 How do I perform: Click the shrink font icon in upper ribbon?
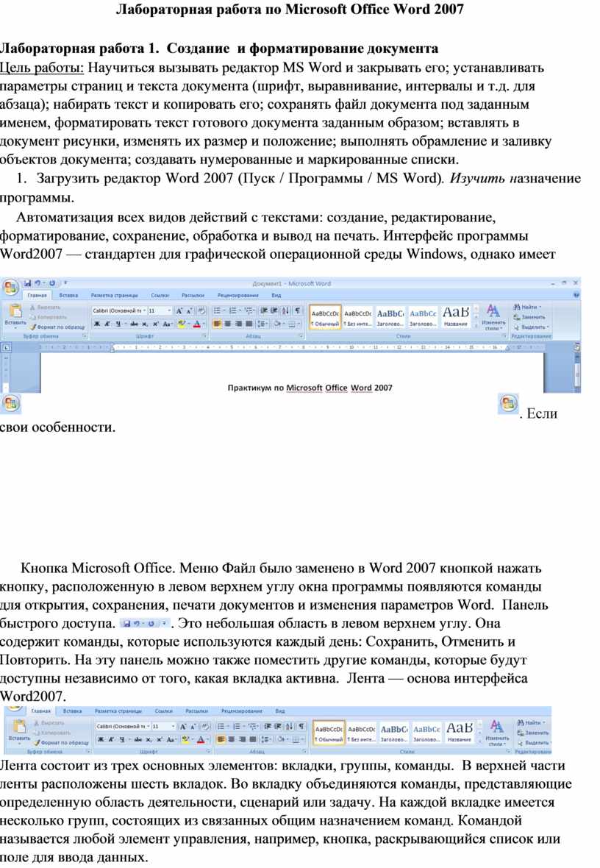(189, 310)
